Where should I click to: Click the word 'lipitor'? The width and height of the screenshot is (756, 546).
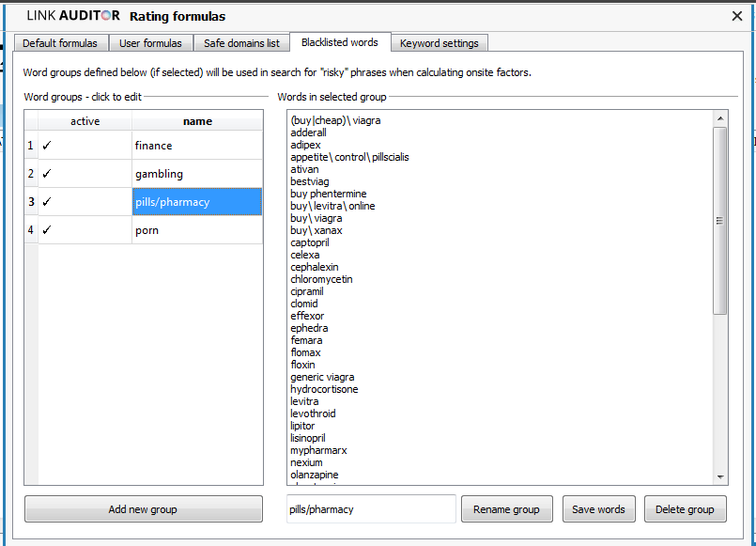(302, 426)
